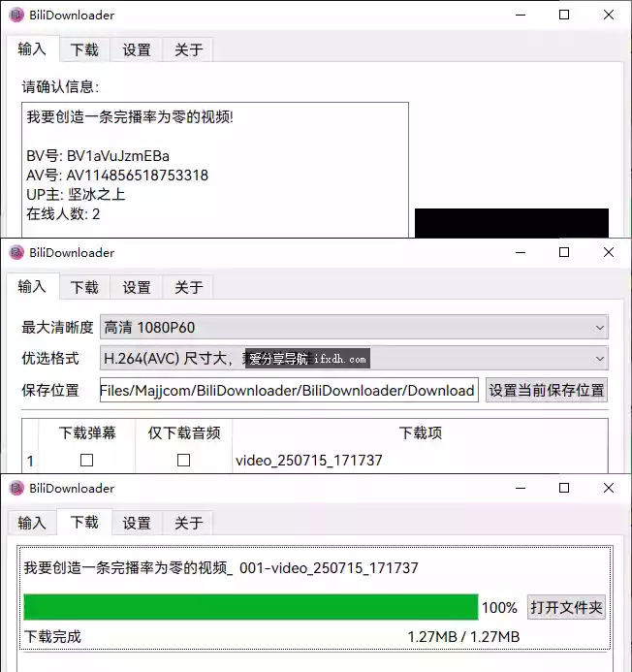Image resolution: width=632 pixels, height=672 pixels.
Task: Select the video_250715_171737 download item
Action: coord(309,461)
